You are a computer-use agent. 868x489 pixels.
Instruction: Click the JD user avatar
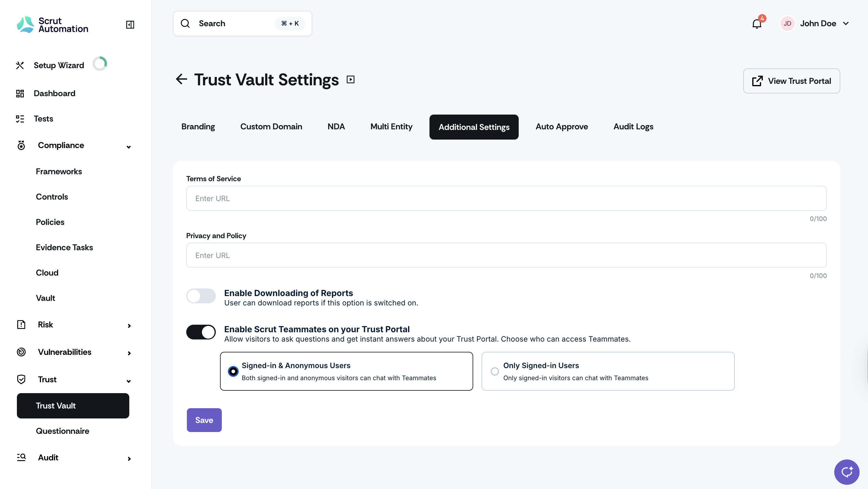(x=787, y=24)
